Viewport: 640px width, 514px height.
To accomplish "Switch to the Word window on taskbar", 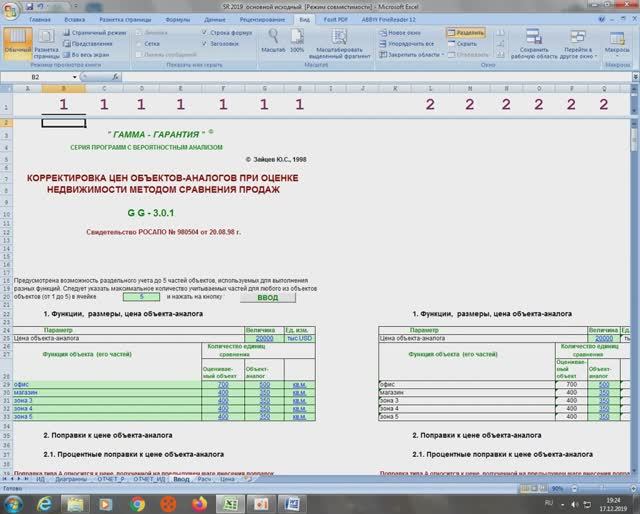I will pos(292,504).
